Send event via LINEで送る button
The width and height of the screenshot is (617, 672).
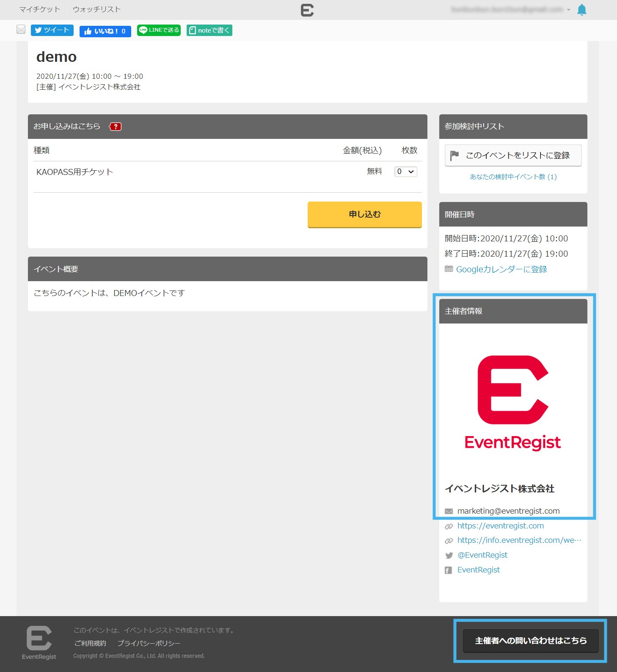[x=159, y=30]
